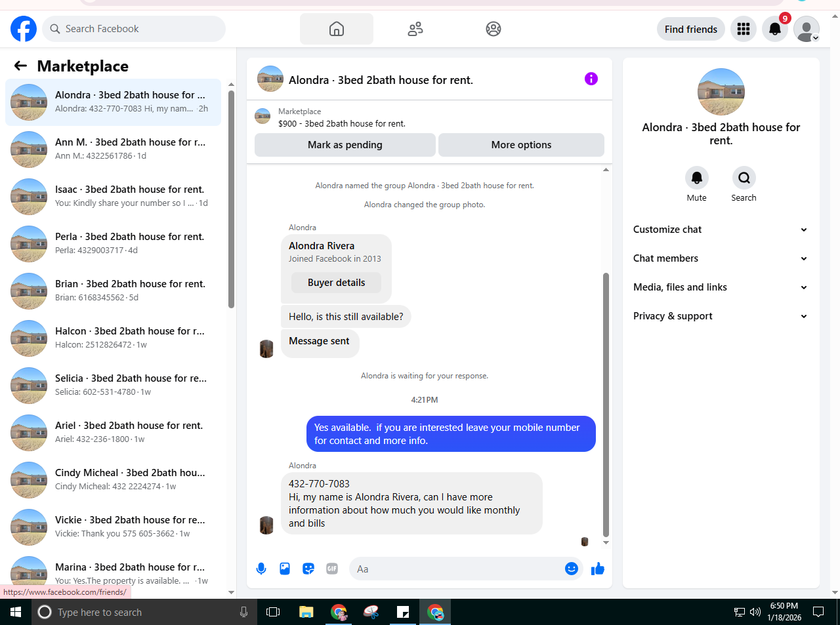Click listing text '$900 - 3bed 2bath house for rent.'
Viewport: 840px width, 625px height.
342,123
